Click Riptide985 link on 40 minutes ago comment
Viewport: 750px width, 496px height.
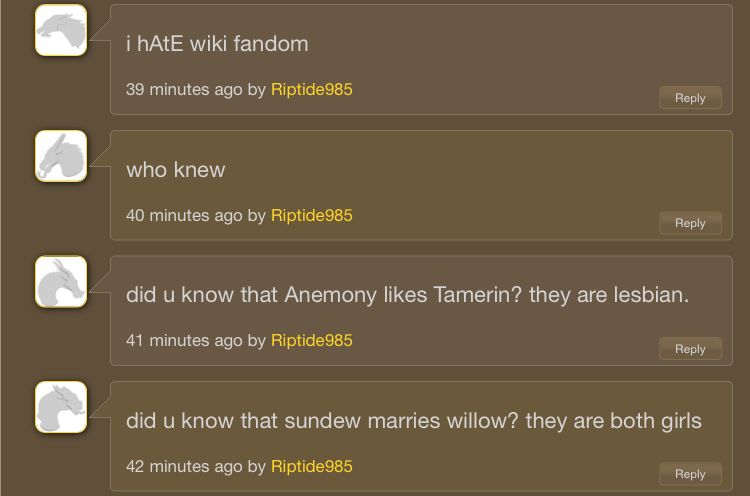(x=311, y=215)
